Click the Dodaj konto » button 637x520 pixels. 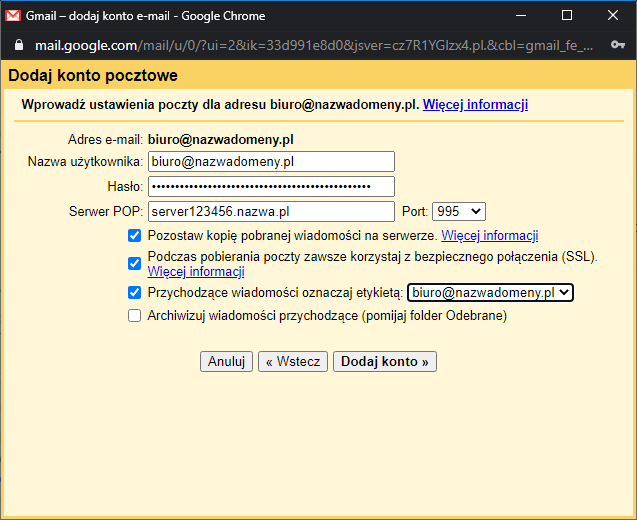pos(385,362)
